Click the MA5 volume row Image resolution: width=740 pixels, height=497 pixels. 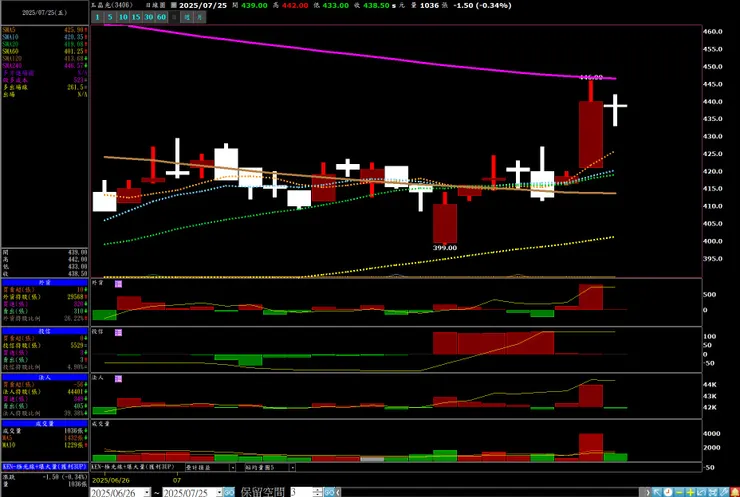click(44, 438)
